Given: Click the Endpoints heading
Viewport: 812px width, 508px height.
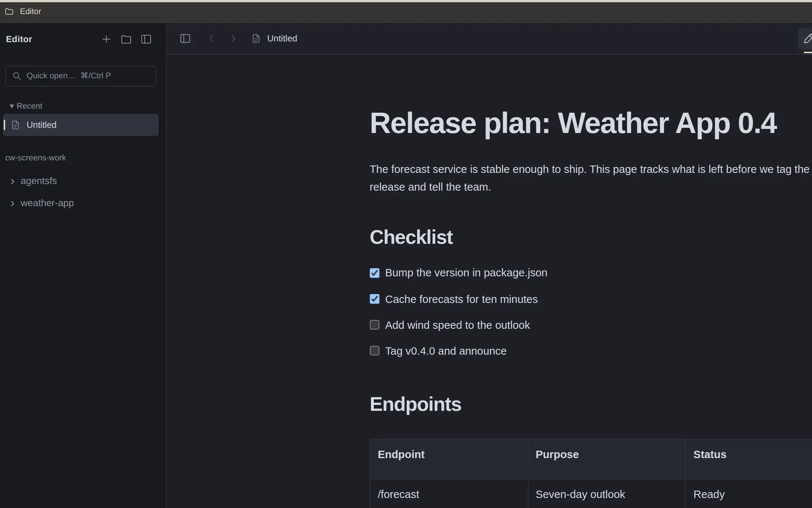Looking at the screenshot, I should coord(416,404).
